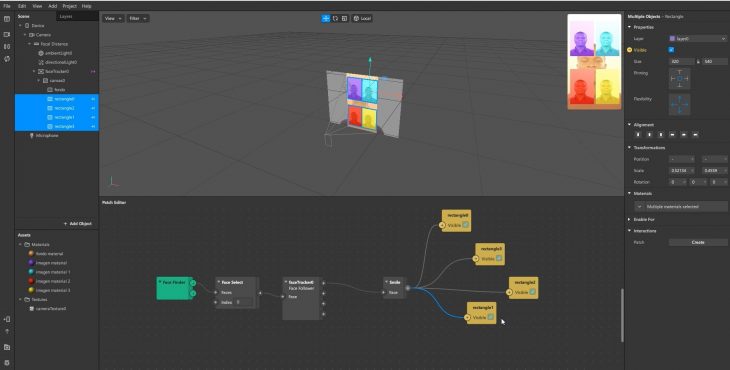Click the pause/columns icon in left toolbar
The width and height of the screenshot is (730, 370).
[7, 47]
